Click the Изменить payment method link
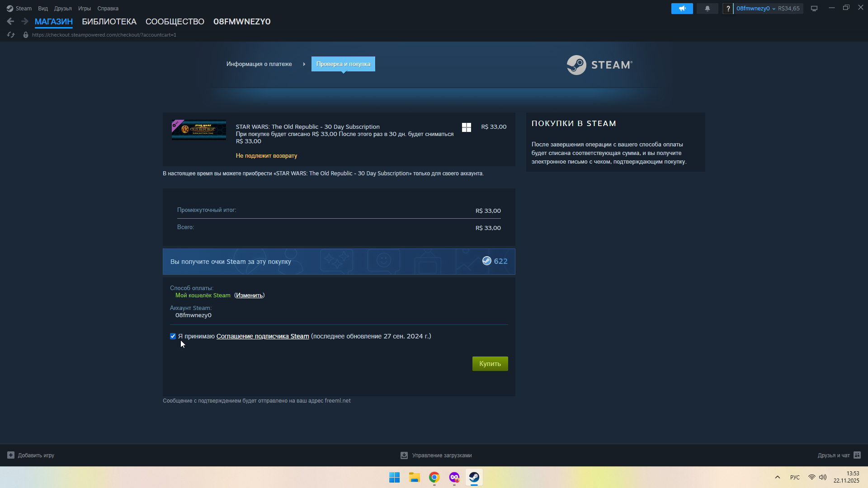Image resolution: width=868 pixels, height=488 pixels. tap(249, 296)
